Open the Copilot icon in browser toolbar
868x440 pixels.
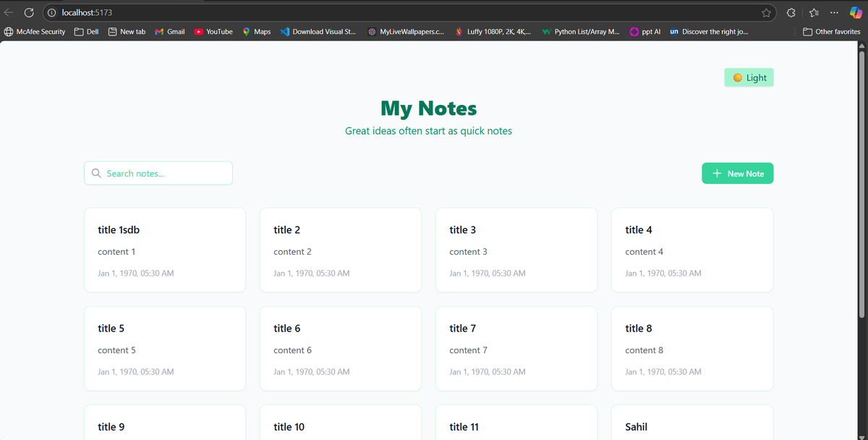coord(856,12)
